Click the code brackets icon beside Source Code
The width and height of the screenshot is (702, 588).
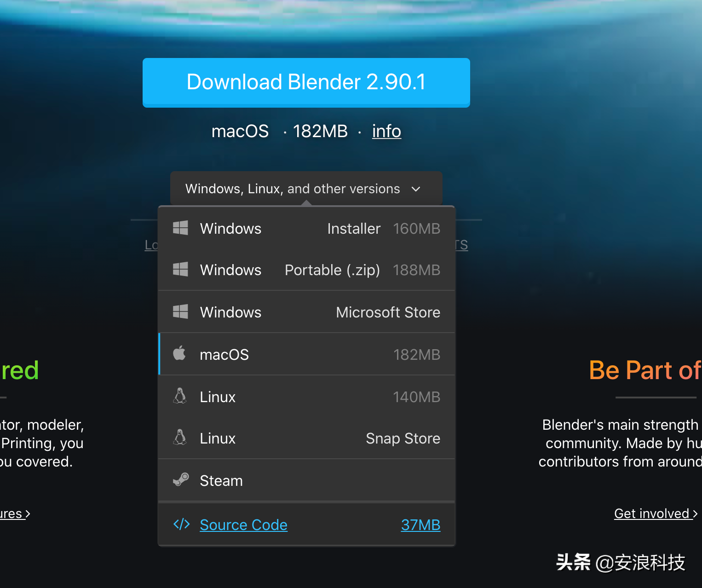coord(181,524)
